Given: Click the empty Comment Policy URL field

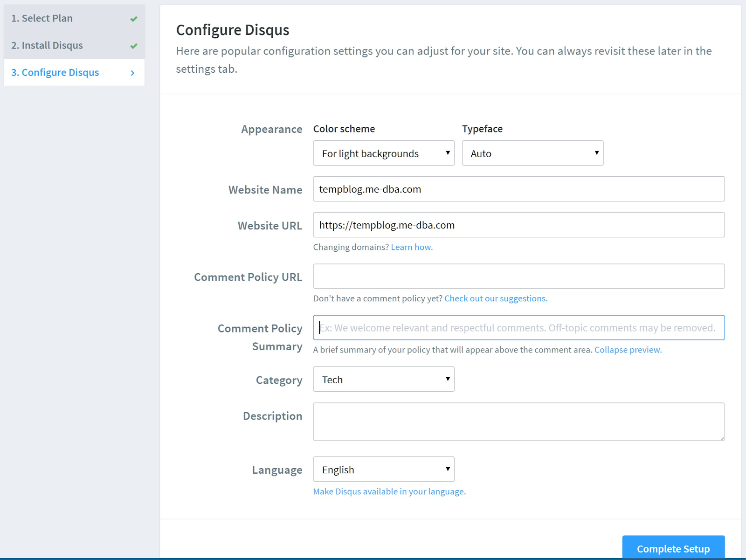Looking at the screenshot, I should (x=518, y=277).
